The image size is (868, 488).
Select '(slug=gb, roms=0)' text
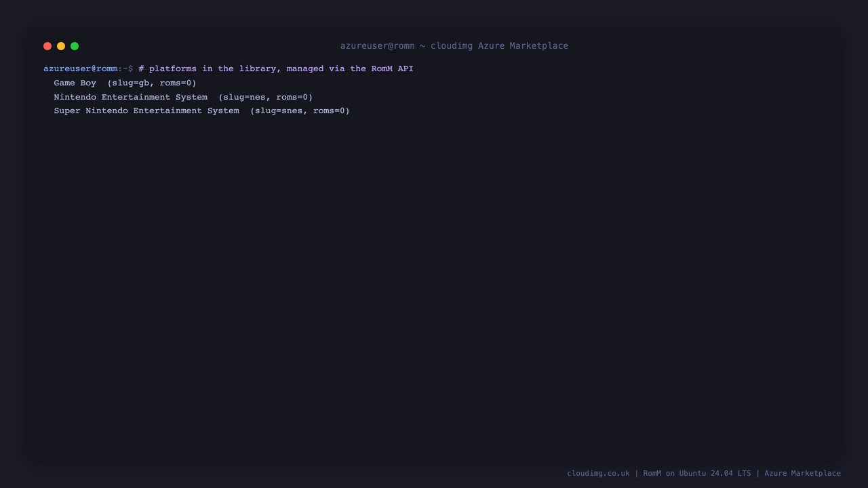pyautogui.click(x=152, y=83)
